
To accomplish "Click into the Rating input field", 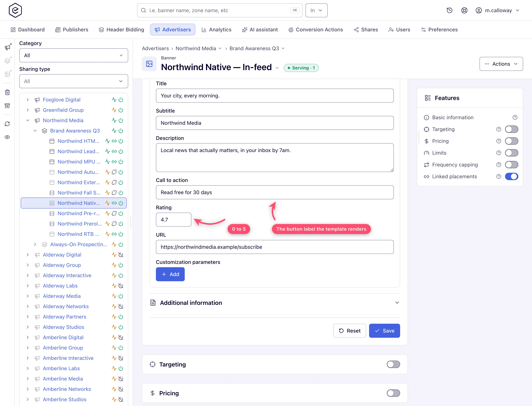I will pos(173,220).
